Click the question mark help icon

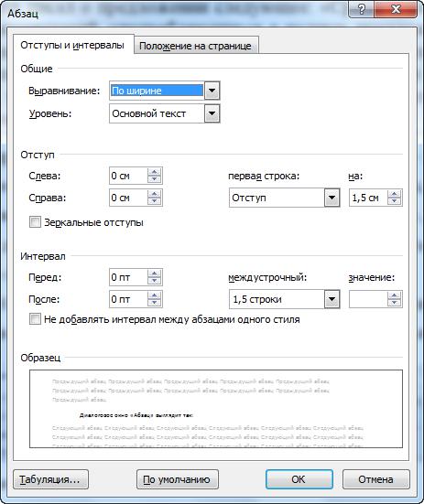(x=362, y=9)
